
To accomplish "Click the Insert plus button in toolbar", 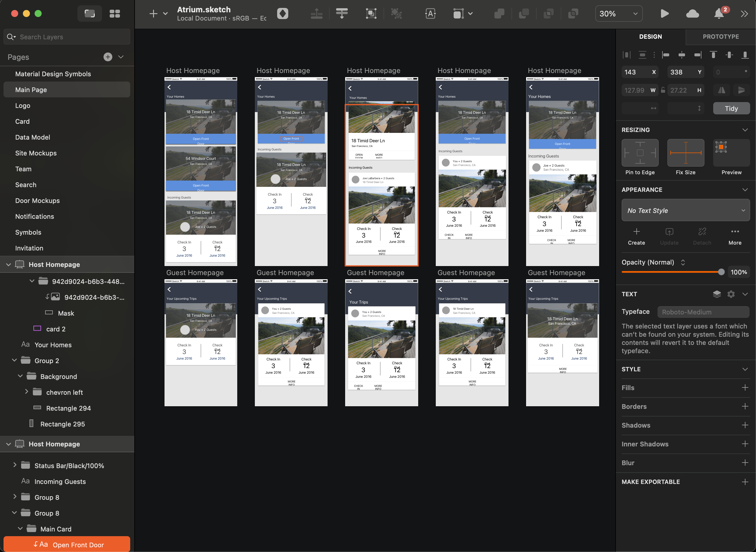I will (x=153, y=14).
